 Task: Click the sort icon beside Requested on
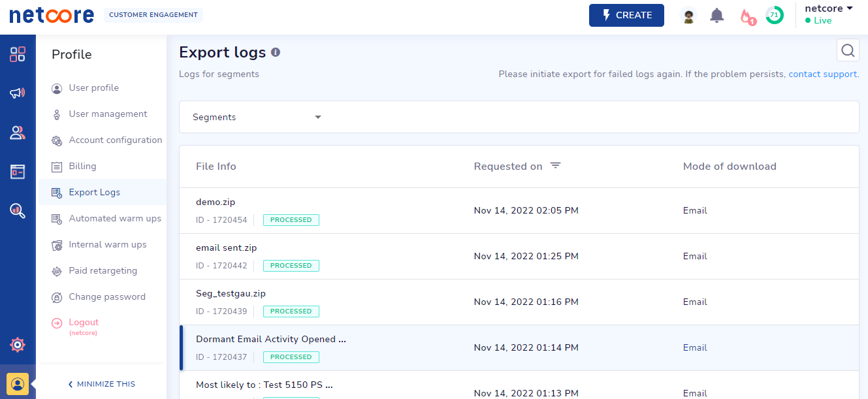pyautogui.click(x=555, y=166)
